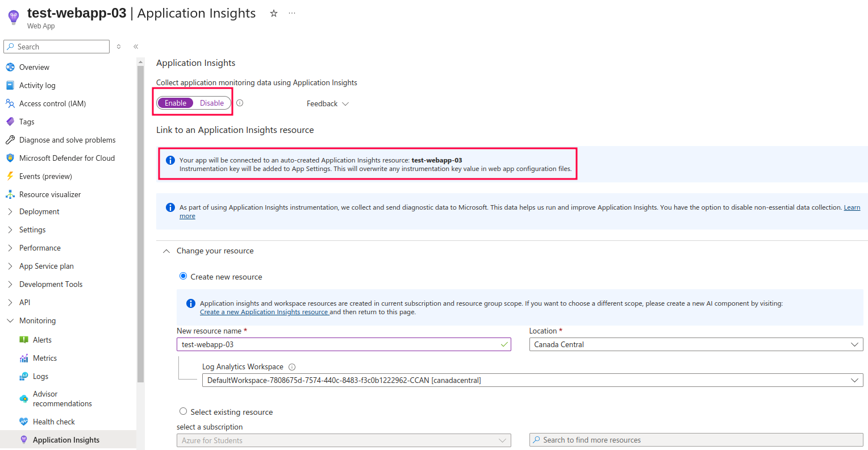The width and height of the screenshot is (868, 450).
Task: Click the expand/collapse all arrows beside Search
Action: tap(119, 47)
